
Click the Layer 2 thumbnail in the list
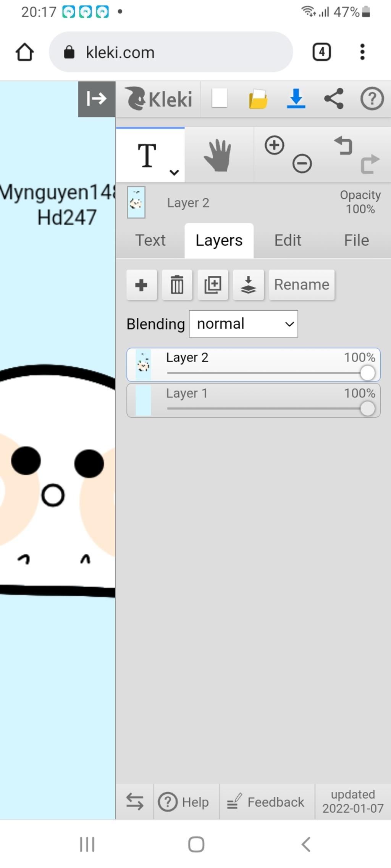tap(143, 365)
